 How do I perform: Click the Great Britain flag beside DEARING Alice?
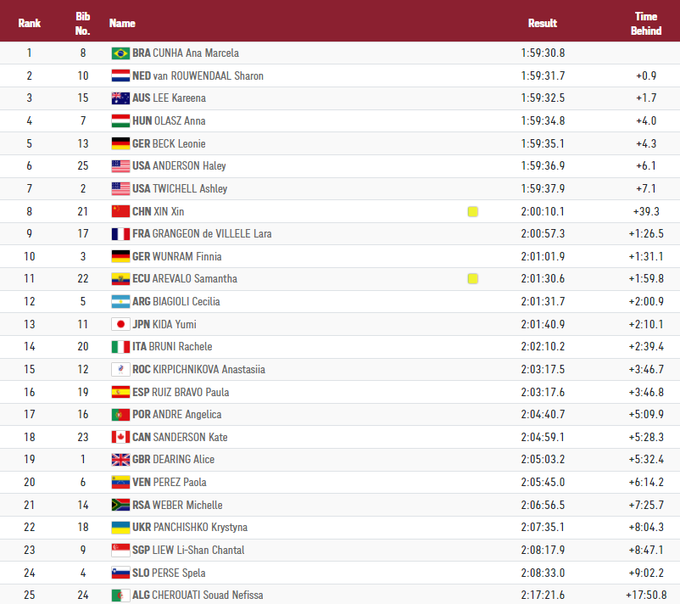click(120, 460)
